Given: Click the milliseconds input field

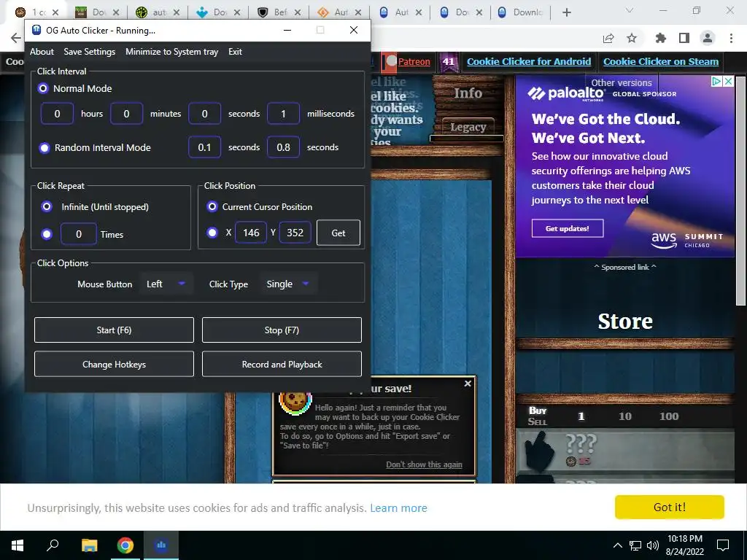Looking at the screenshot, I should [284, 114].
